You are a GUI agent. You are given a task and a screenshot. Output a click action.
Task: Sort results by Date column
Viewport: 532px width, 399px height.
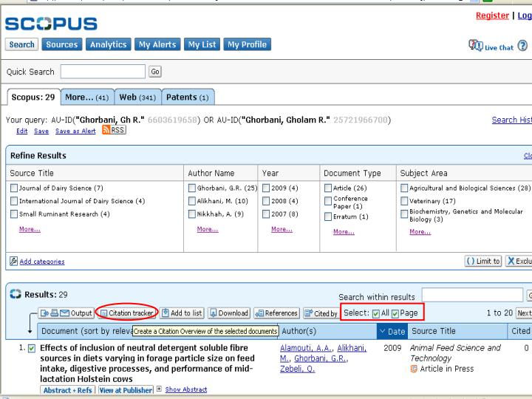pos(392,331)
